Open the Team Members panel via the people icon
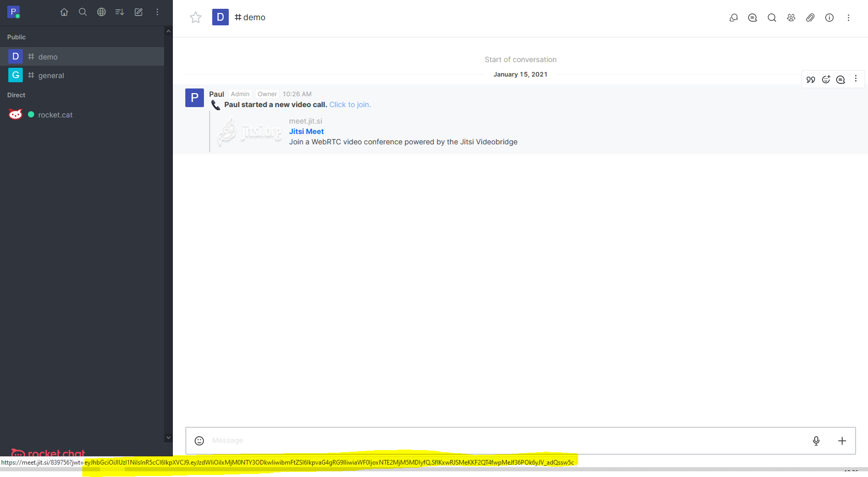Viewport: 868px width, 477px height. point(791,17)
